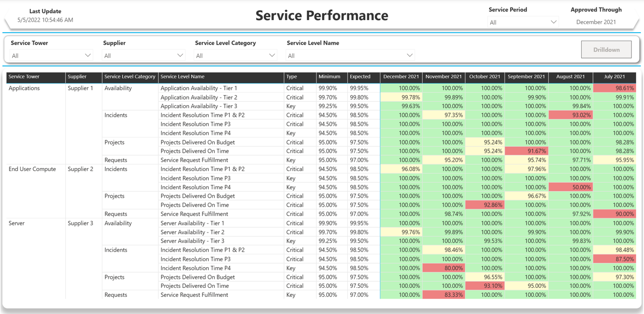Select the red 50.00% Projects Delivered cell

click(x=570, y=187)
